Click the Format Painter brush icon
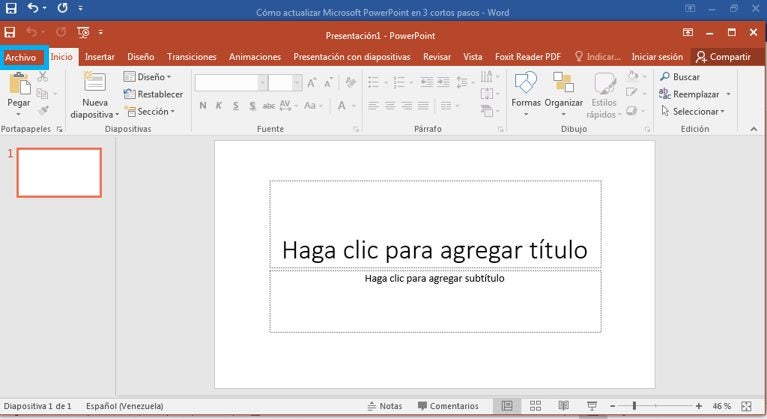 pos(43,110)
